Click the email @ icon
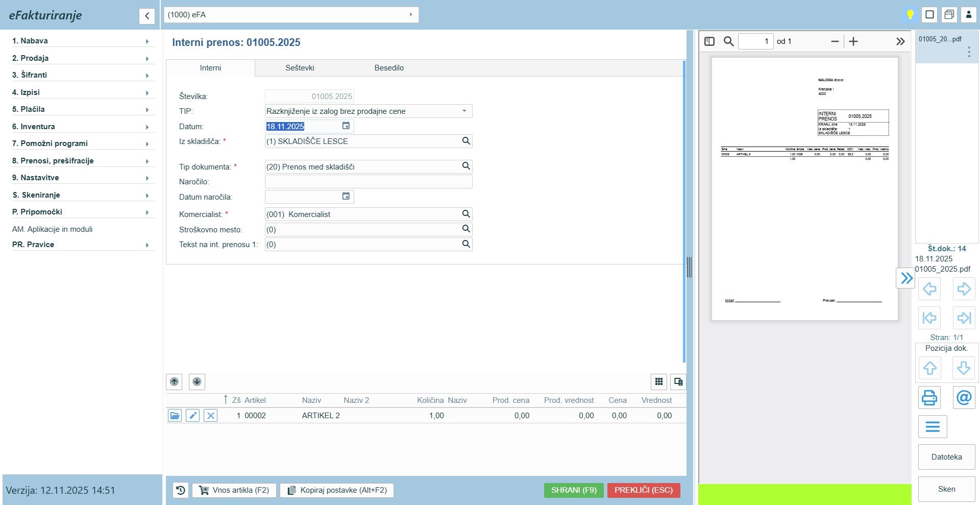Image resolution: width=980 pixels, height=505 pixels. click(x=964, y=397)
